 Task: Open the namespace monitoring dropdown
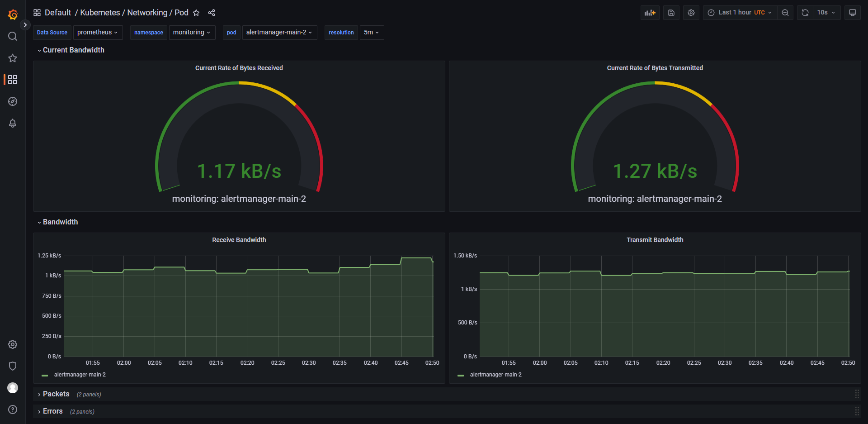click(192, 33)
